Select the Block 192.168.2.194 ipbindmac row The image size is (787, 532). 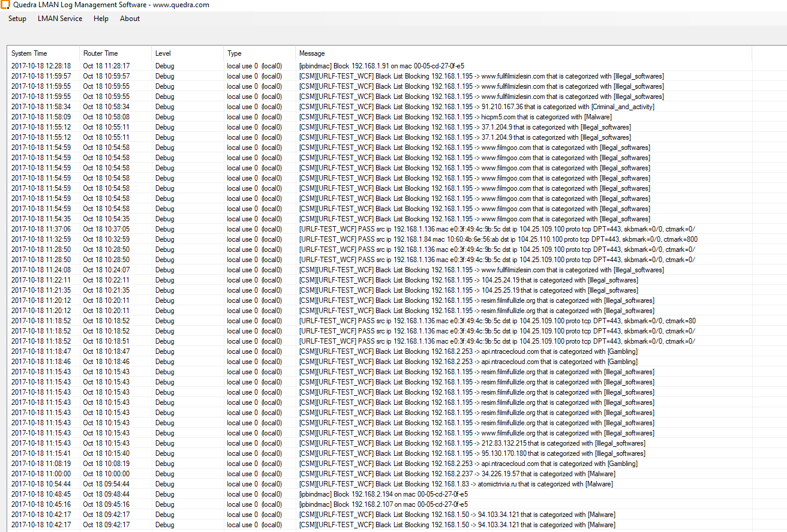(383, 494)
